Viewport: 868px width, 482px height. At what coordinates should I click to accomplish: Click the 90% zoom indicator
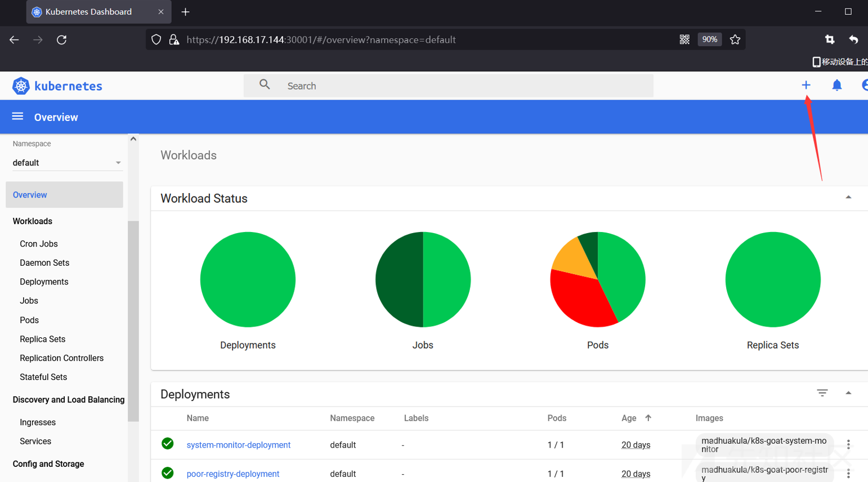click(x=709, y=39)
